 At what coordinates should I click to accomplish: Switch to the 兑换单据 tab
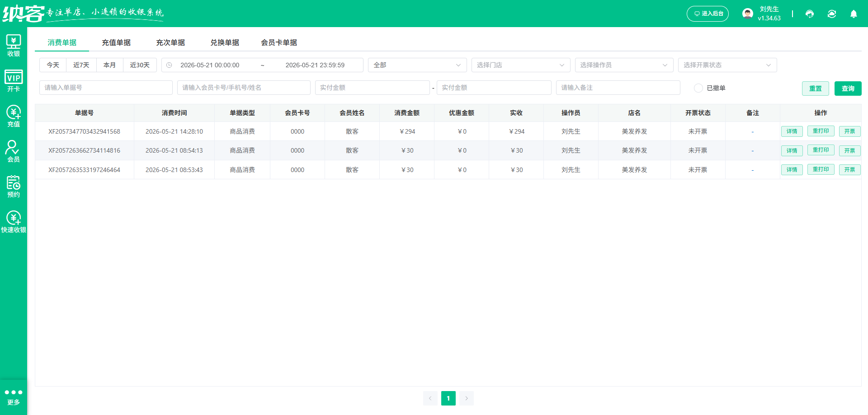pos(225,42)
